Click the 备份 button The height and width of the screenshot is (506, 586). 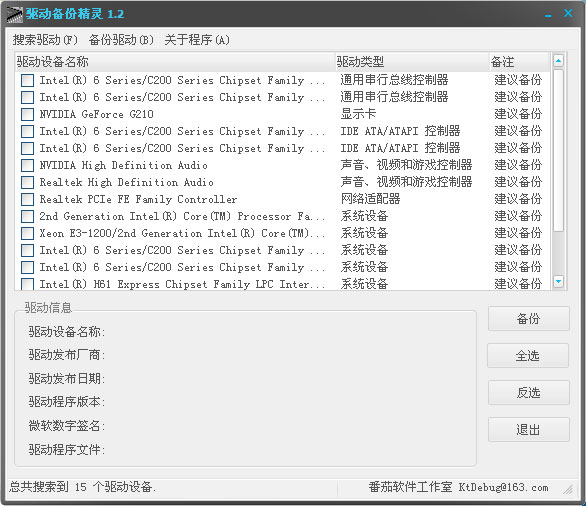click(x=528, y=319)
